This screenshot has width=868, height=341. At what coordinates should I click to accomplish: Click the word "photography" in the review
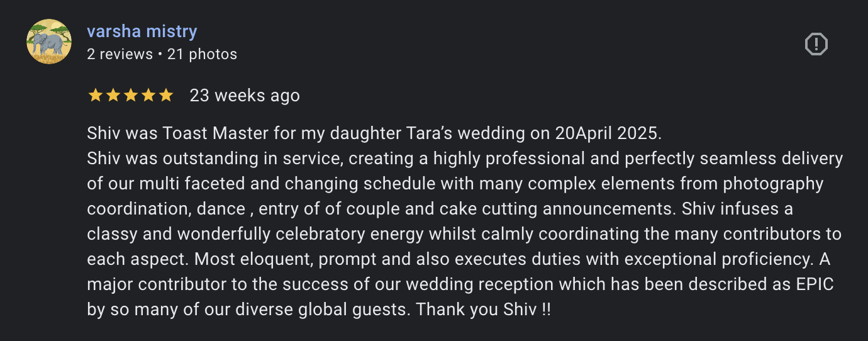[773, 184]
